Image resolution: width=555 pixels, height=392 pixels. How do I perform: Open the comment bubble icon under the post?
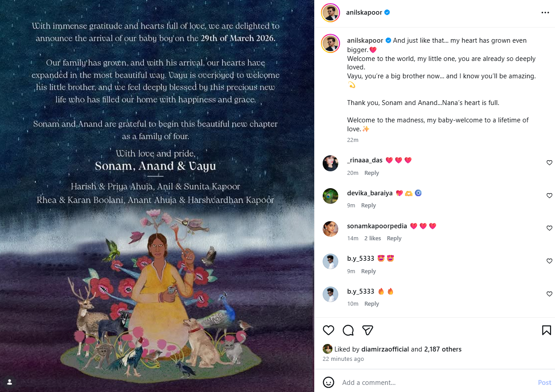tap(348, 330)
